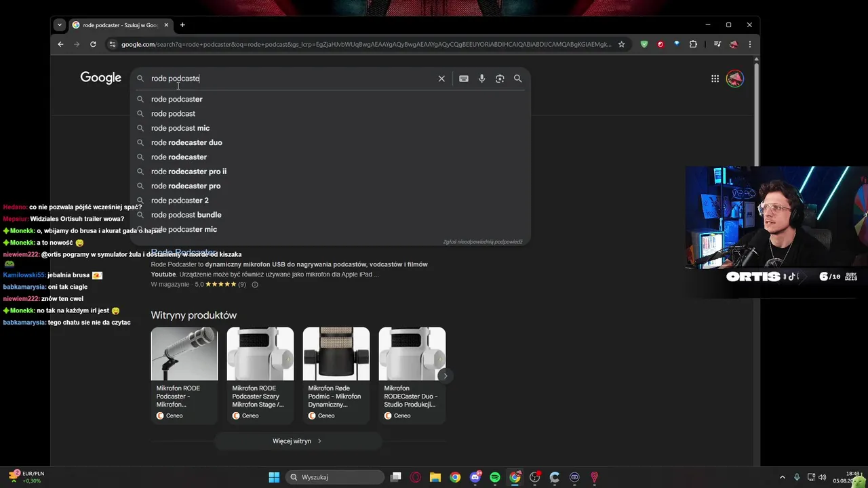
Task: Open the red circular extension icon
Action: click(660, 44)
